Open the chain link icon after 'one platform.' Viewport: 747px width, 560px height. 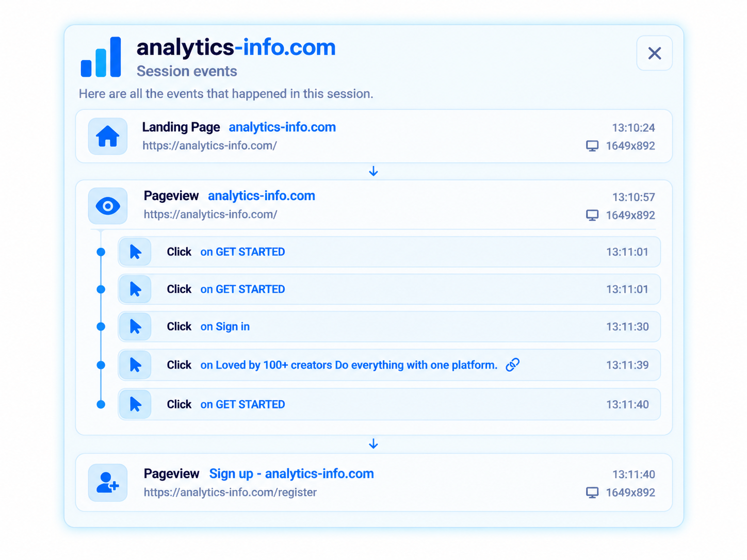[x=512, y=365]
